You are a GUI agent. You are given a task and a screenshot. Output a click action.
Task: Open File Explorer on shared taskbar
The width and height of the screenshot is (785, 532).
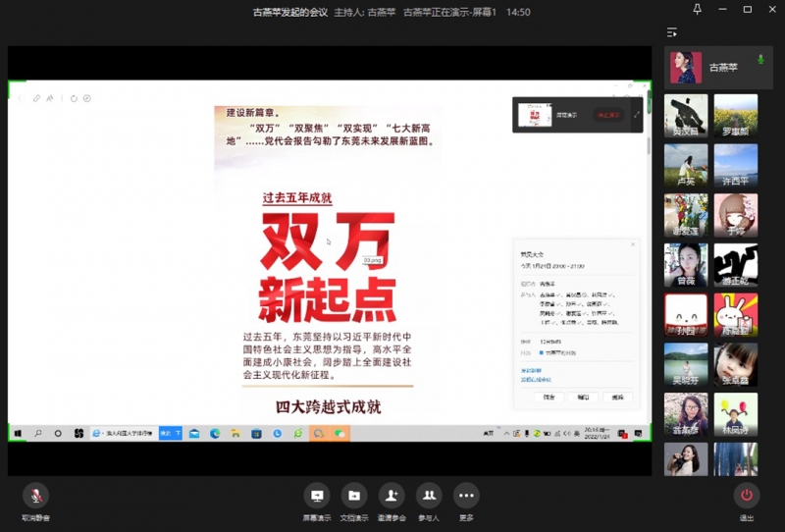pos(235,433)
